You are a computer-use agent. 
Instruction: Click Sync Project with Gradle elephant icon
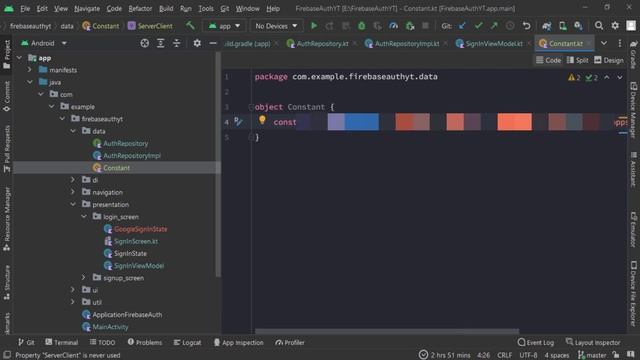pyautogui.click(x=547, y=26)
